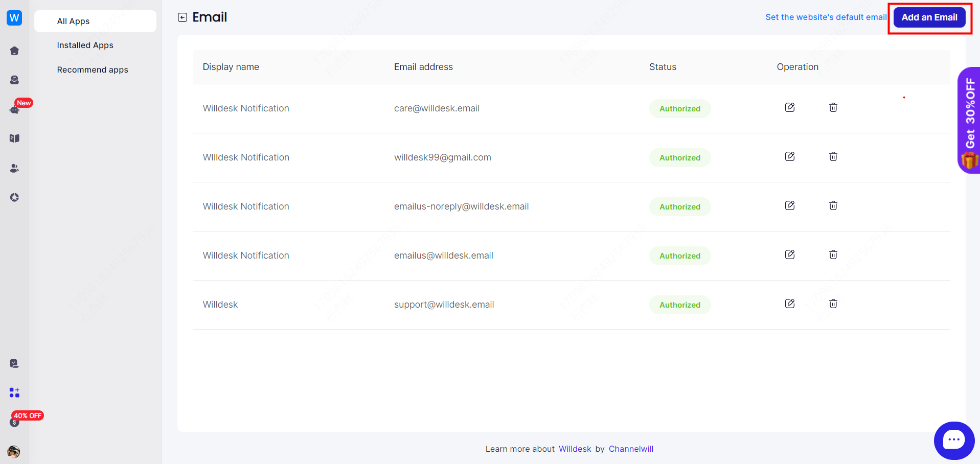980x464 pixels.
Task: Click the user avatar at sidebar bottom
Action: coord(14,452)
